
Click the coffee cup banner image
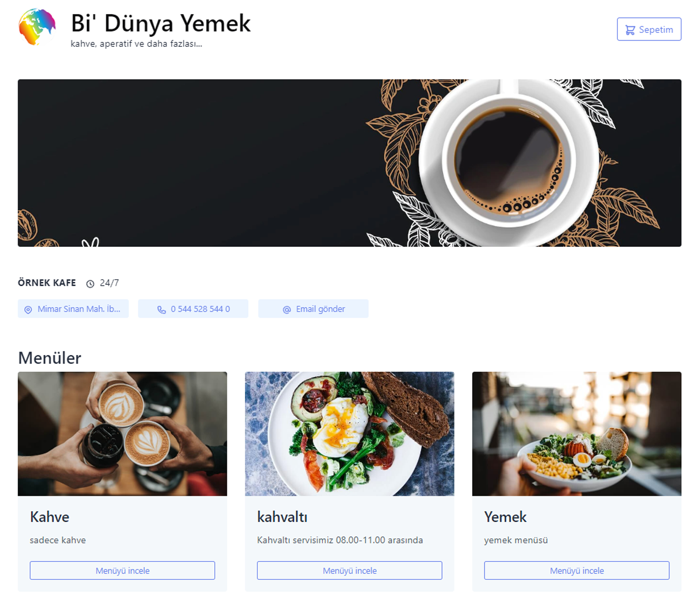[350, 163]
